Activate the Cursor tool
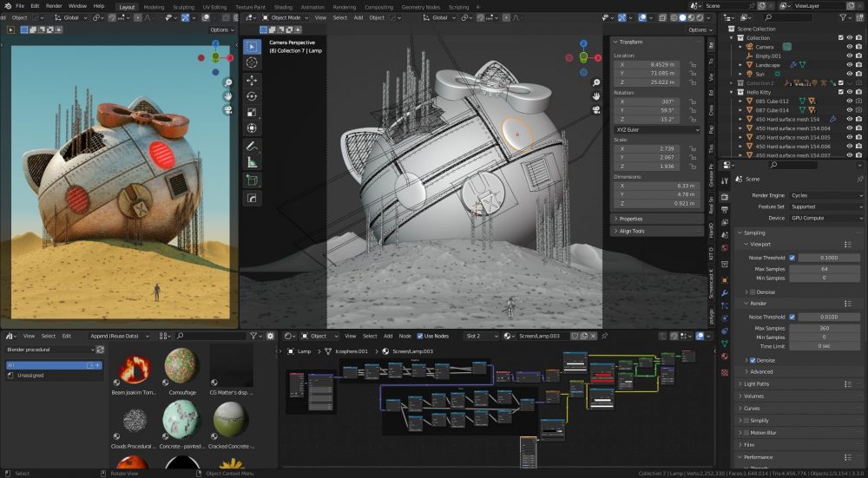 [252, 62]
